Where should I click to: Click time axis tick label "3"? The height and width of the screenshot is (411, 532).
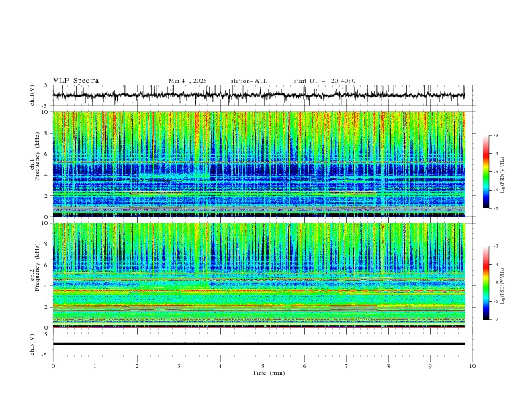[x=179, y=366]
